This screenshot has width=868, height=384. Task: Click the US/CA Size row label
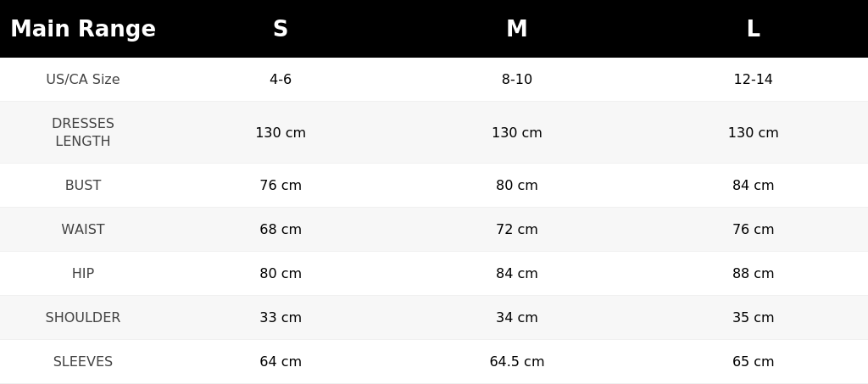pos(83,79)
